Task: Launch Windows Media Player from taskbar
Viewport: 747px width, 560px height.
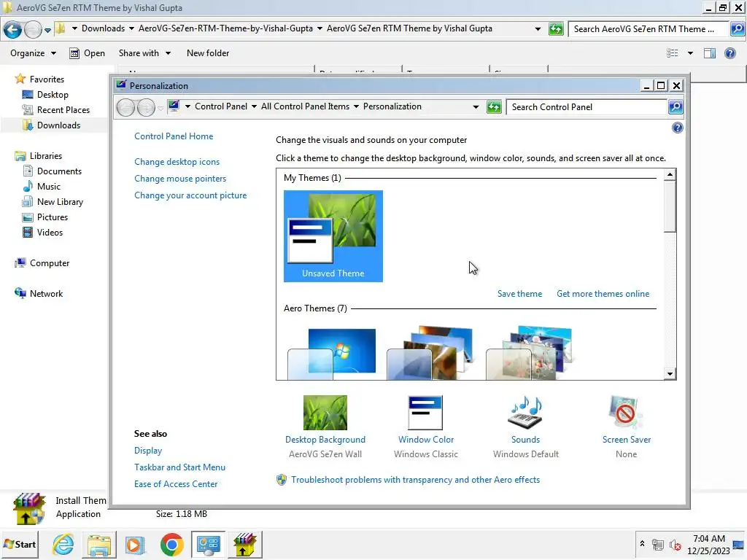Action: coord(135,544)
